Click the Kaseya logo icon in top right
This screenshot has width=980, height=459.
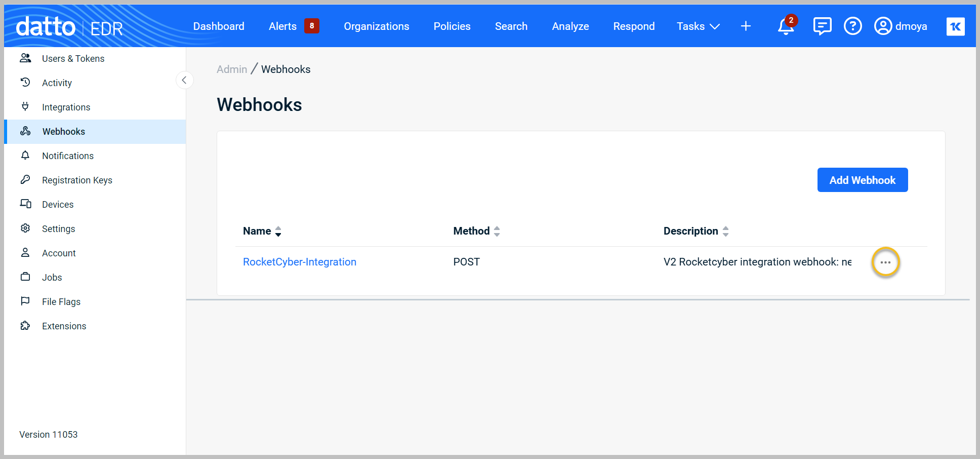(956, 26)
